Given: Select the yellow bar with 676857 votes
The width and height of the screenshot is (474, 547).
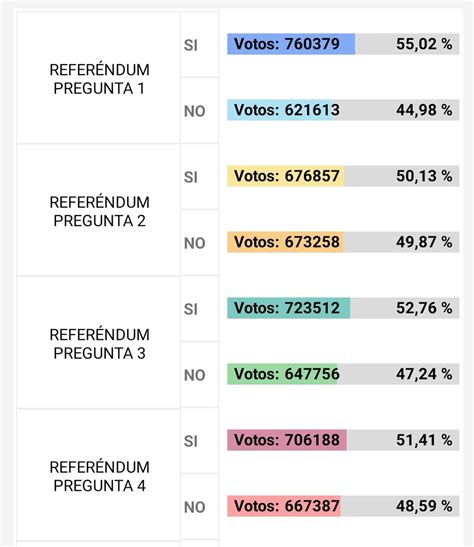Looking at the screenshot, I should (286, 176).
